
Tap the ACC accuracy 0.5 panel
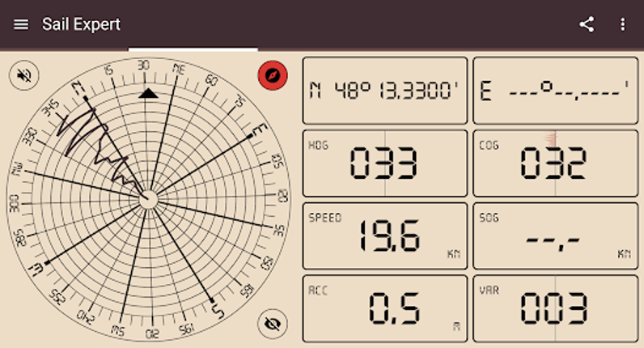(385, 308)
